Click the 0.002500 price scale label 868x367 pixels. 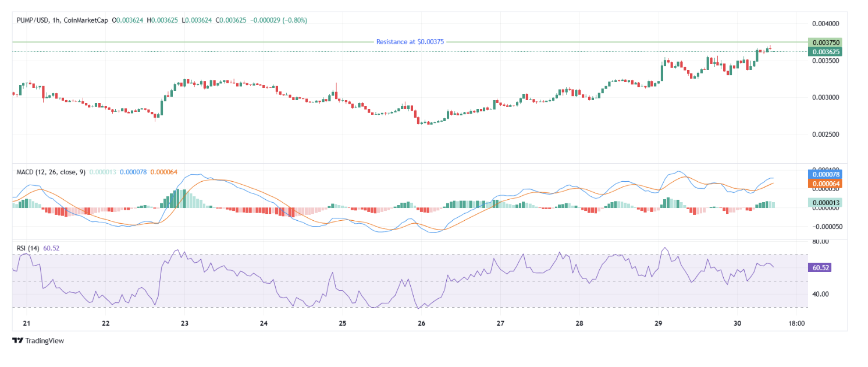[x=825, y=135]
